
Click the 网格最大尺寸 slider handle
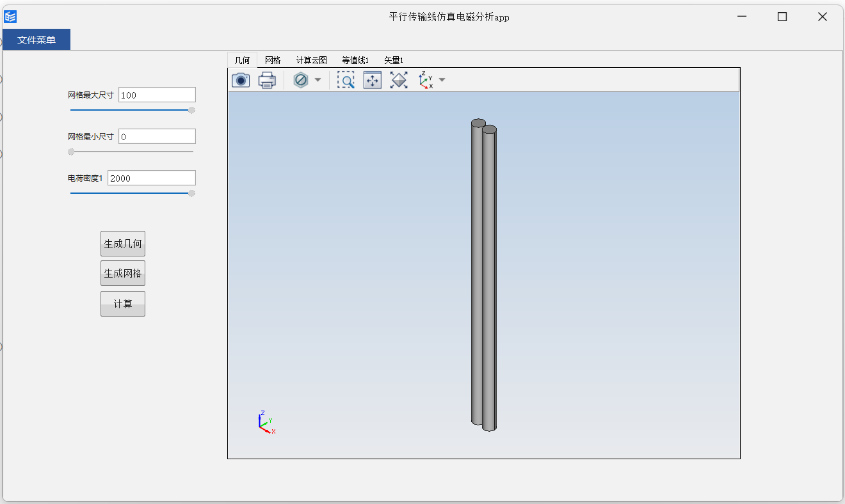[191, 110]
